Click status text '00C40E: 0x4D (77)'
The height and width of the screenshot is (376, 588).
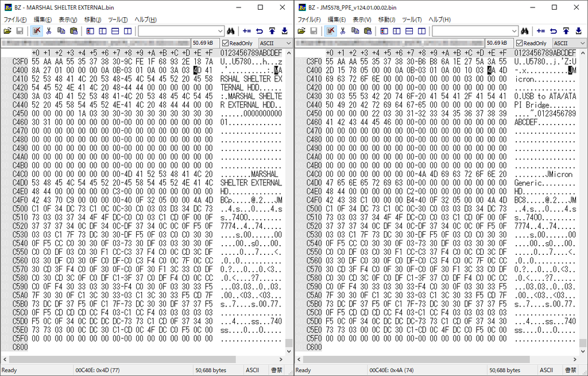tap(98, 370)
